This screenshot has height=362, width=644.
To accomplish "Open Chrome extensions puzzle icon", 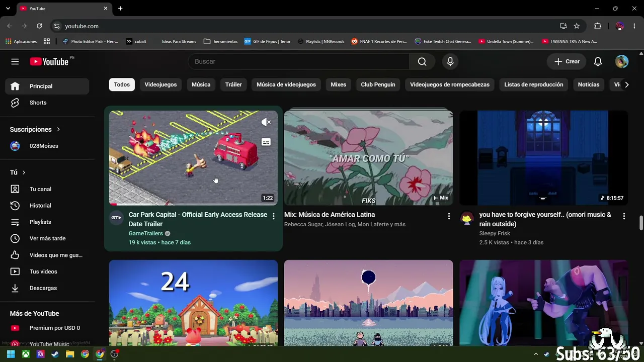I will [598, 26].
